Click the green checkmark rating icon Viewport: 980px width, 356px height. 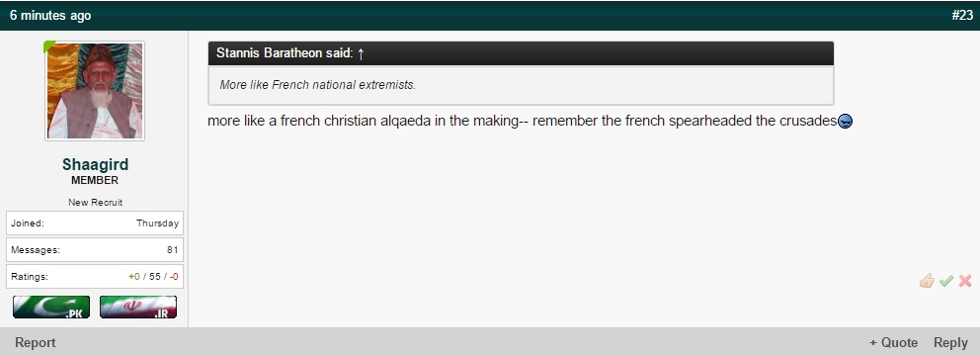(x=946, y=281)
